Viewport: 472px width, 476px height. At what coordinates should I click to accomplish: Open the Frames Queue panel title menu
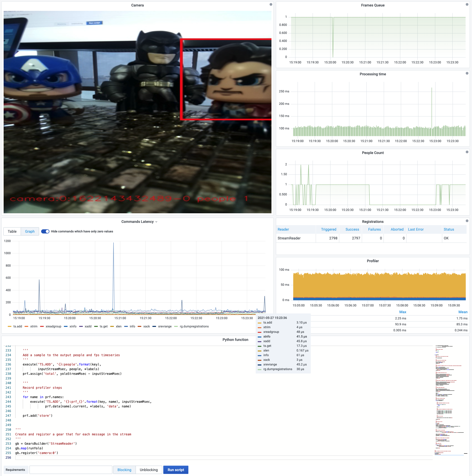coord(373,5)
